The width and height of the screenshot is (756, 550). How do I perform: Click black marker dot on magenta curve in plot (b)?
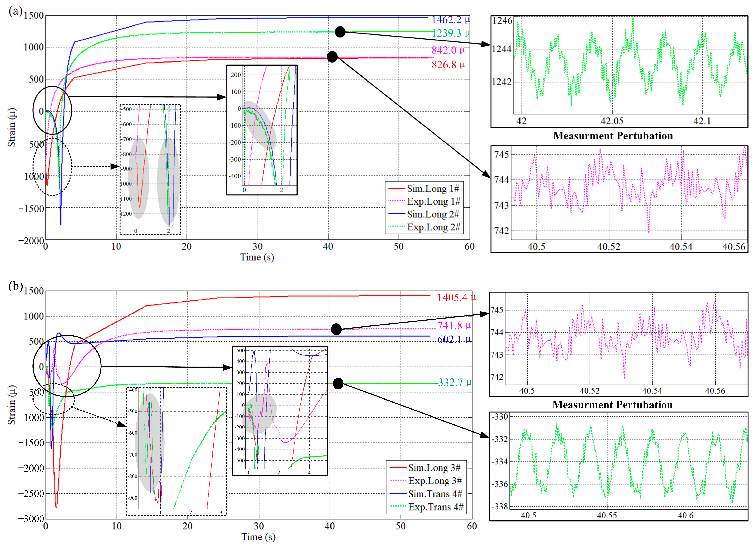pos(336,329)
